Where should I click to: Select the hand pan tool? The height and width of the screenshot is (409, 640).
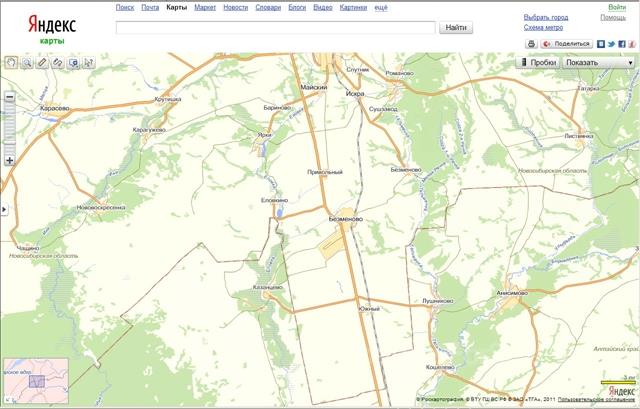[11, 62]
